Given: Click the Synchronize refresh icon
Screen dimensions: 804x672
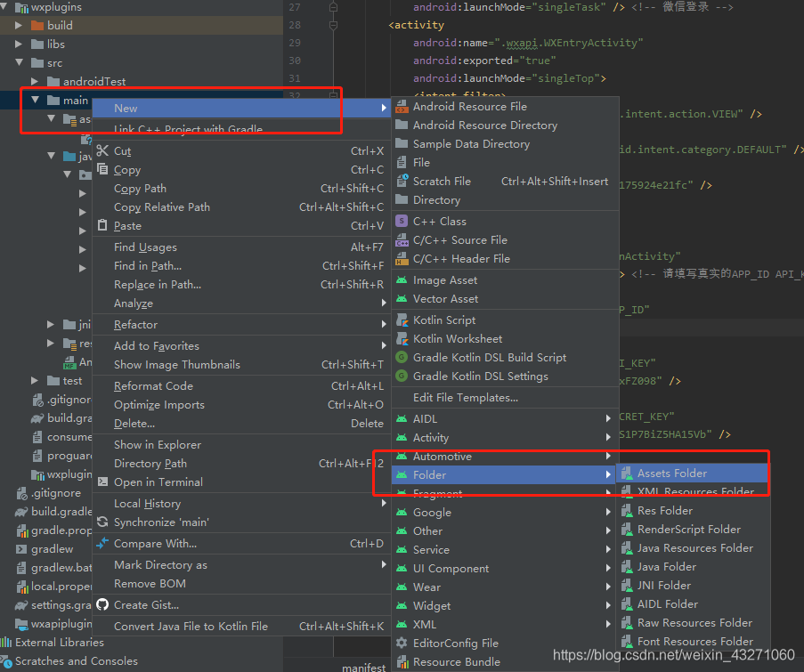Looking at the screenshot, I should (x=102, y=522).
